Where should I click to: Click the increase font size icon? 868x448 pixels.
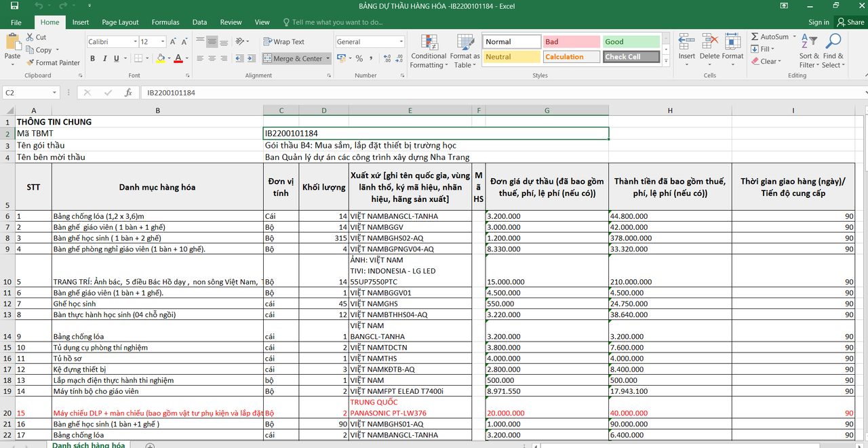click(173, 42)
